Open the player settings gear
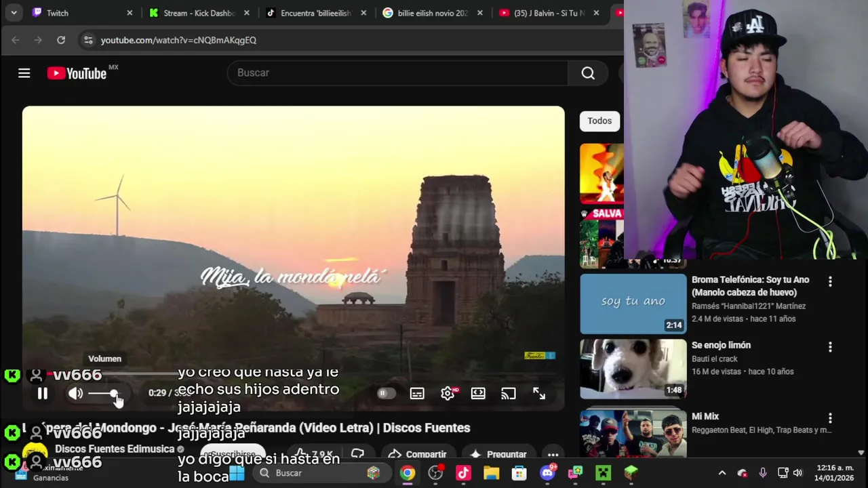 point(448,393)
